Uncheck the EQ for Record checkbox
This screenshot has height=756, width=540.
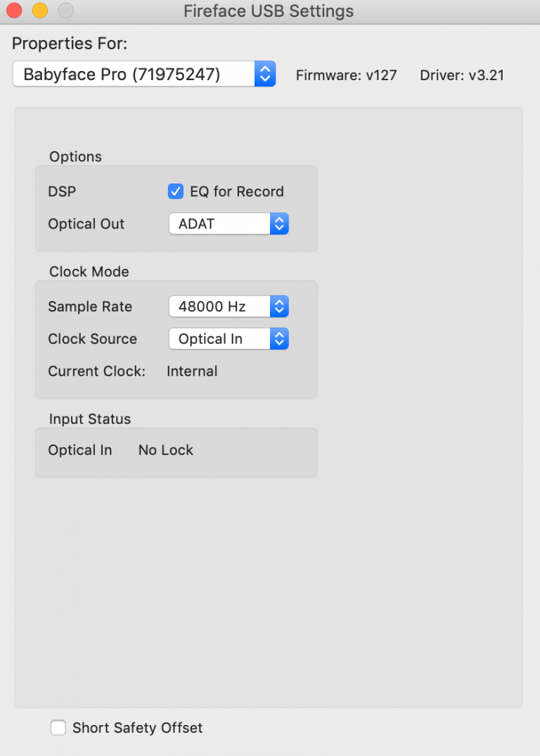coord(176,191)
